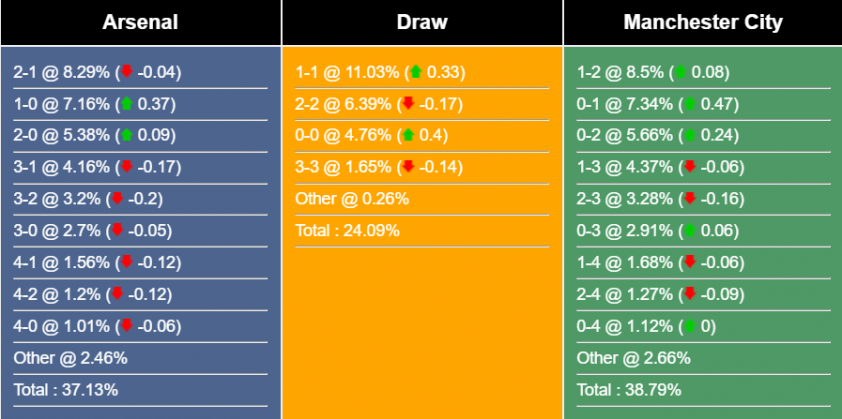
Task: Click green up arrow beside 0-4 Manchester City score
Action: 689,326
